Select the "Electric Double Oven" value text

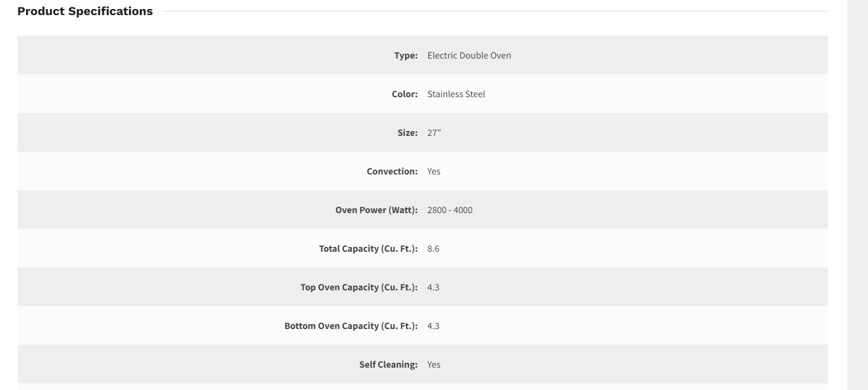469,56
